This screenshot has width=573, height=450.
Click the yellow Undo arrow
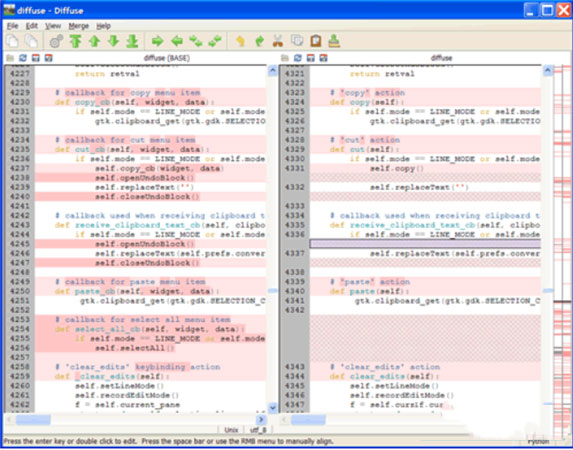[240, 41]
